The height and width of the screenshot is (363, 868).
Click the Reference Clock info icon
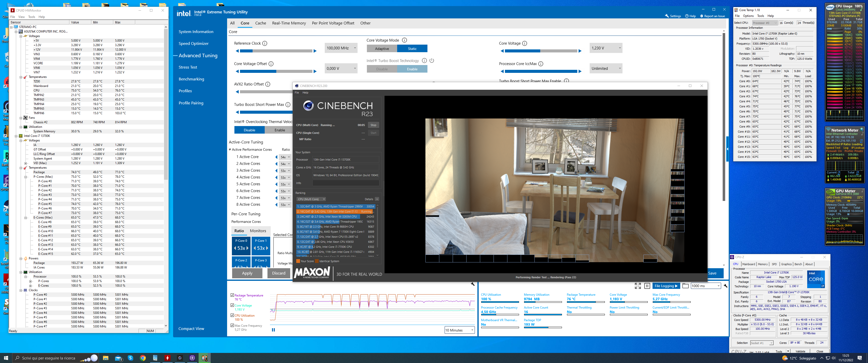pos(264,43)
